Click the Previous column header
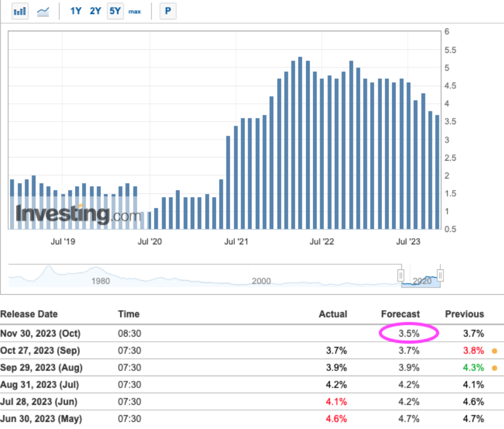 pyautogui.click(x=465, y=314)
